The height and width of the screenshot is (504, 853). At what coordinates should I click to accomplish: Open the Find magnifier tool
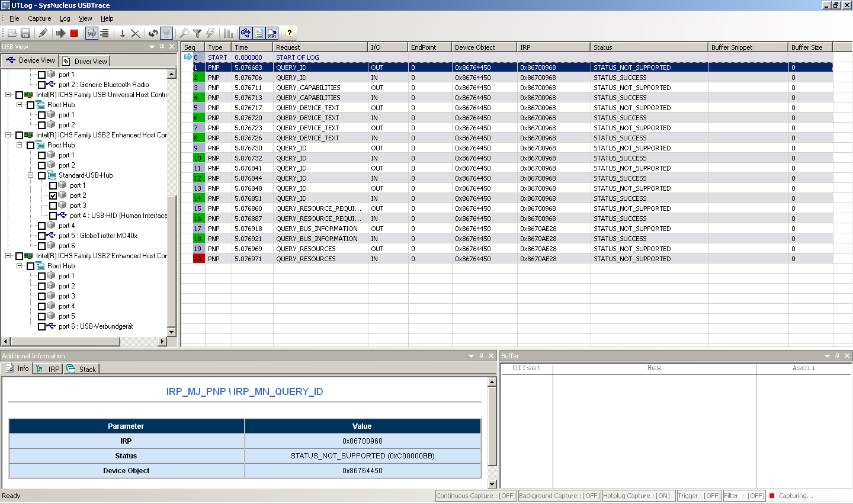pos(184,33)
